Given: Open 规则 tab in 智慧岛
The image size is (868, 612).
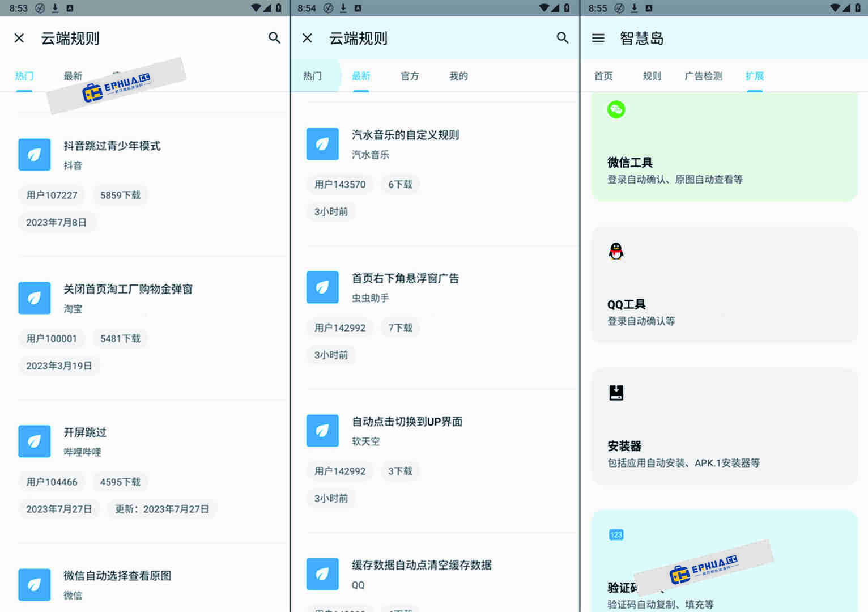Looking at the screenshot, I should [652, 76].
